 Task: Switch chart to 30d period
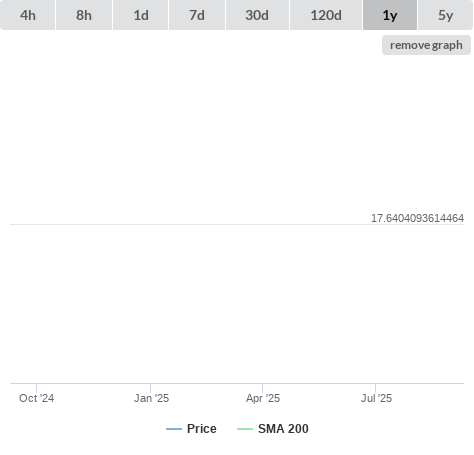257,15
